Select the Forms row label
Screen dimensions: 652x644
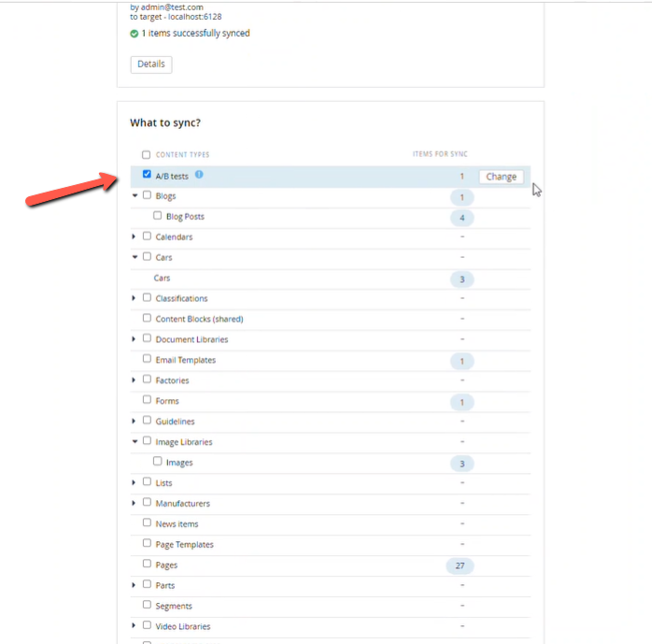(167, 401)
